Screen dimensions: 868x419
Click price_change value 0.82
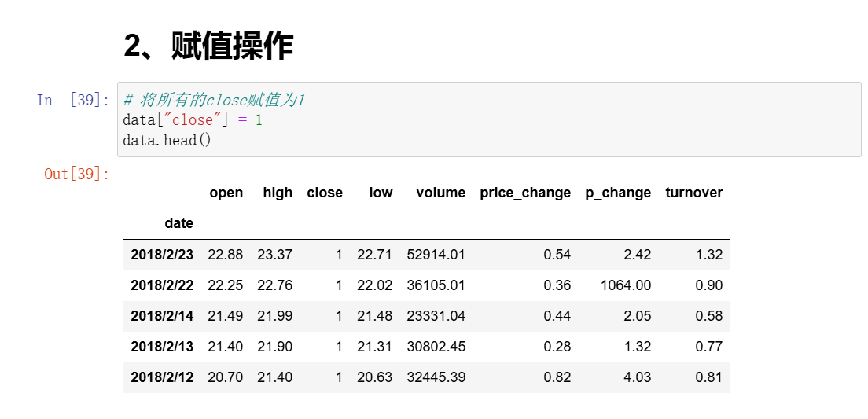point(557,377)
